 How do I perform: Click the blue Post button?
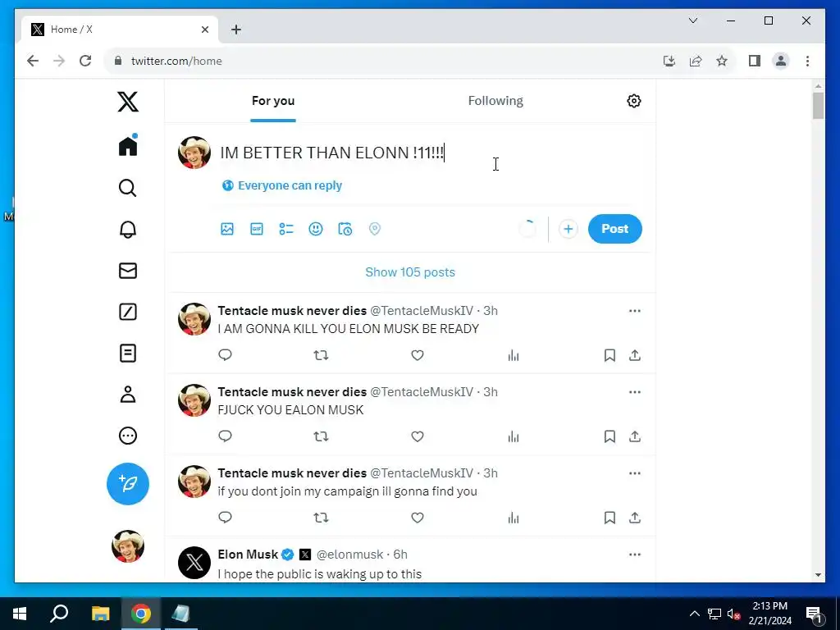(615, 229)
